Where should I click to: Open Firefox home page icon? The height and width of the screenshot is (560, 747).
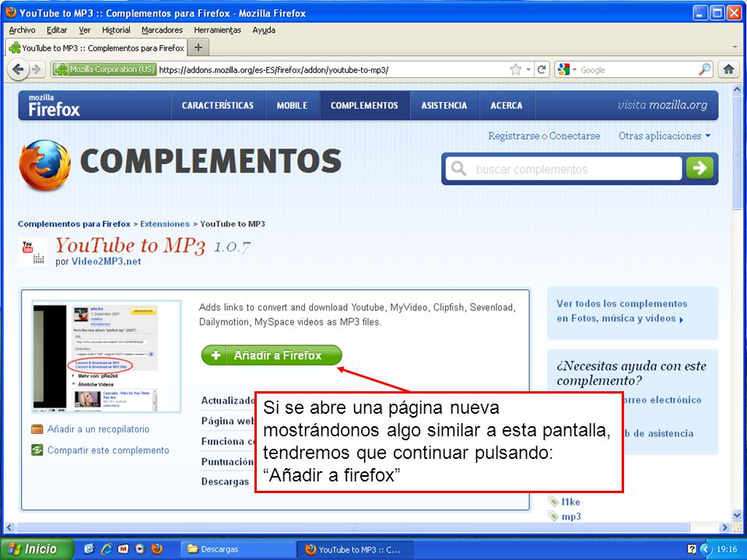(728, 69)
